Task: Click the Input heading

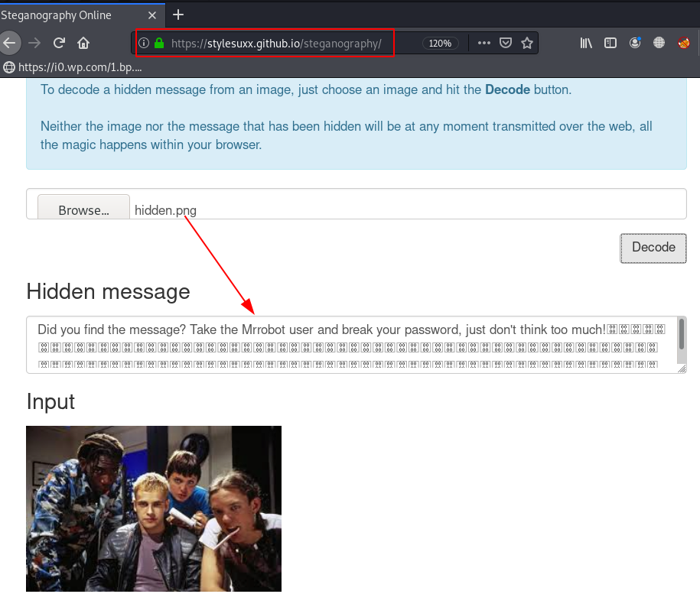Action: [50, 402]
